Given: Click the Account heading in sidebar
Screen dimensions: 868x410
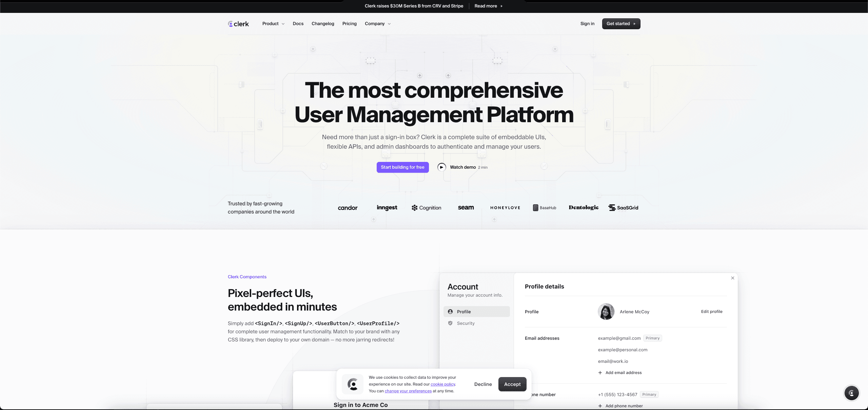Looking at the screenshot, I should click(462, 287).
